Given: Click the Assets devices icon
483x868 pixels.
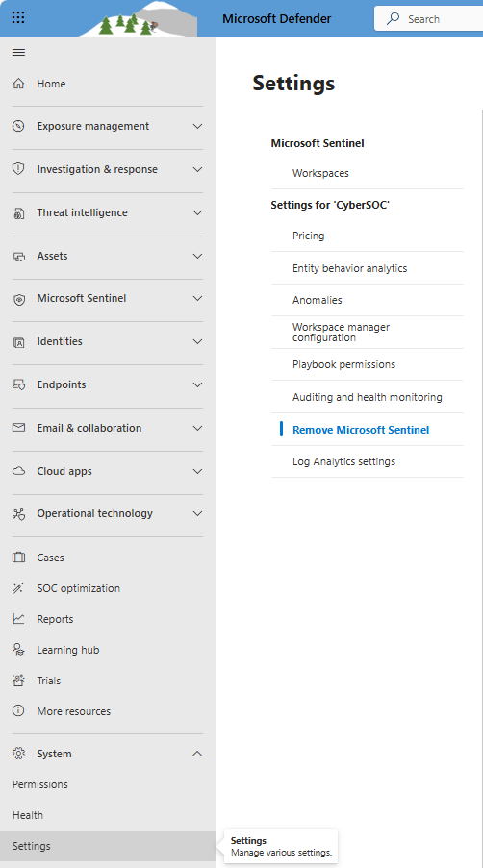Looking at the screenshot, I should (18, 257).
